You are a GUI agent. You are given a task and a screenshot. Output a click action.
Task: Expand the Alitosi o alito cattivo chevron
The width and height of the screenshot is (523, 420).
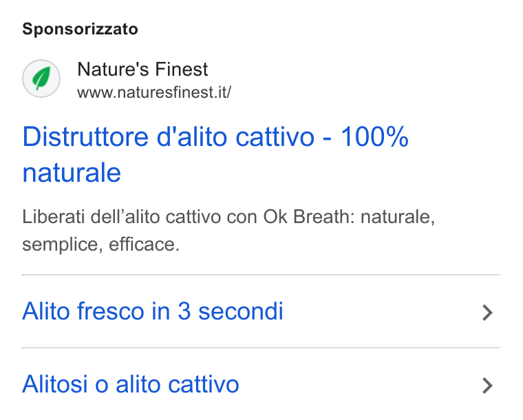[488, 386]
